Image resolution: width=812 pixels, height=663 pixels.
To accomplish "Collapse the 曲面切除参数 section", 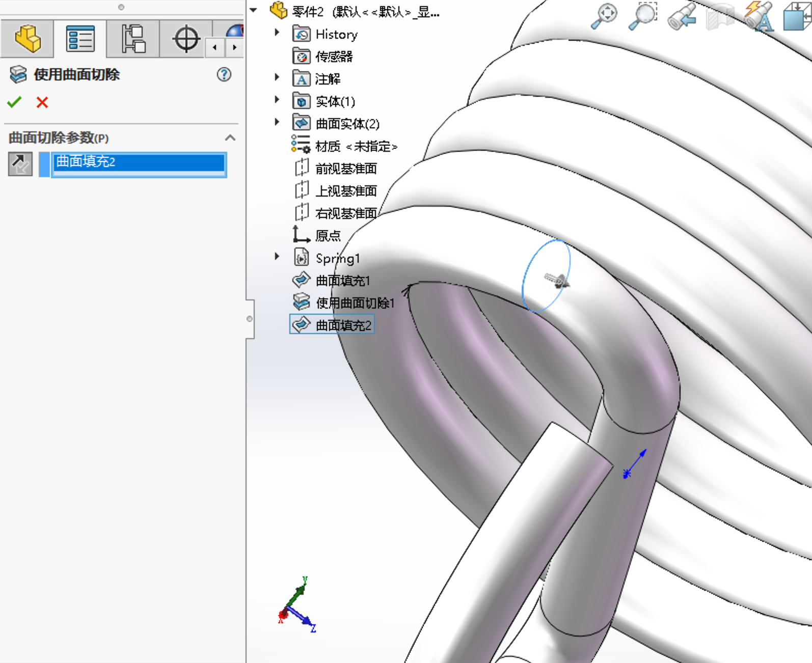I will [230, 138].
